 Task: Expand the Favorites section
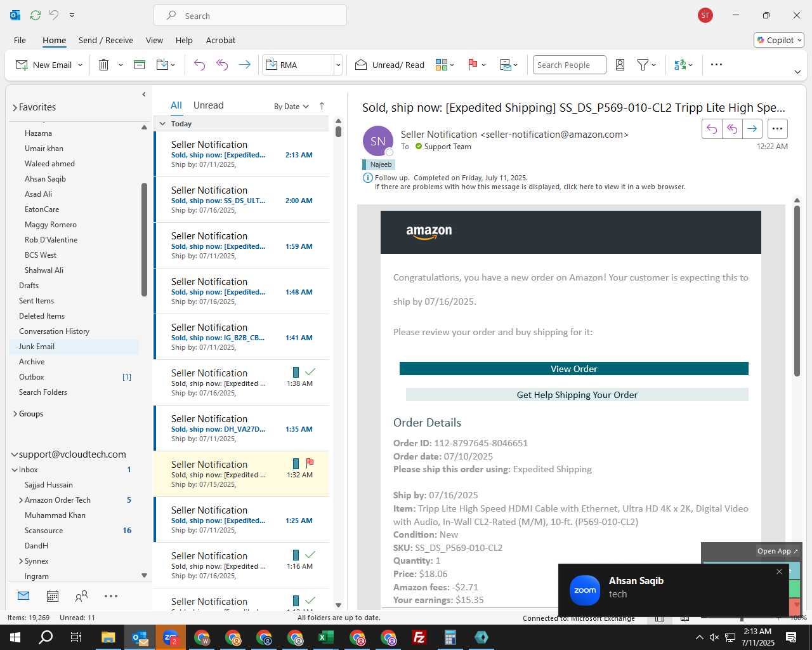15,108
